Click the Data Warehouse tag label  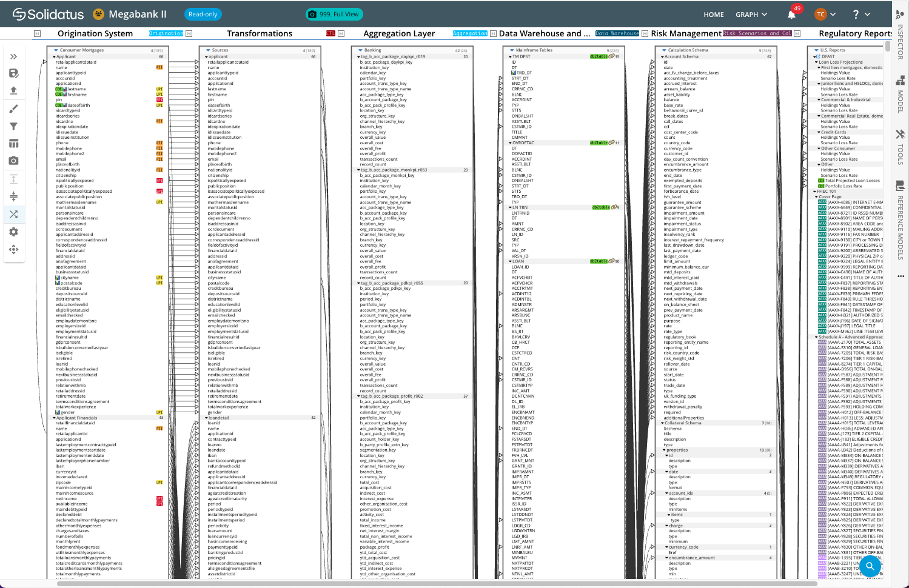(x=617, y=33)
